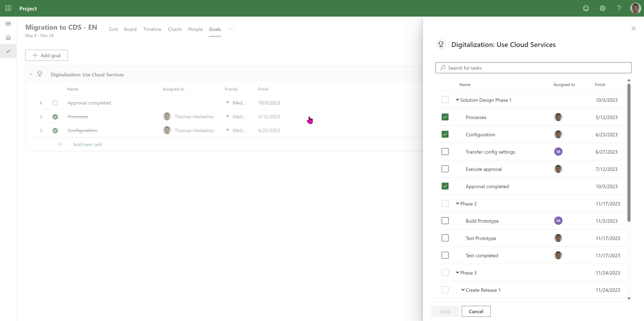Screen dimensions: 644x321
Task: Click inside the Search for tasks field
Action: (x=533, y=68)
